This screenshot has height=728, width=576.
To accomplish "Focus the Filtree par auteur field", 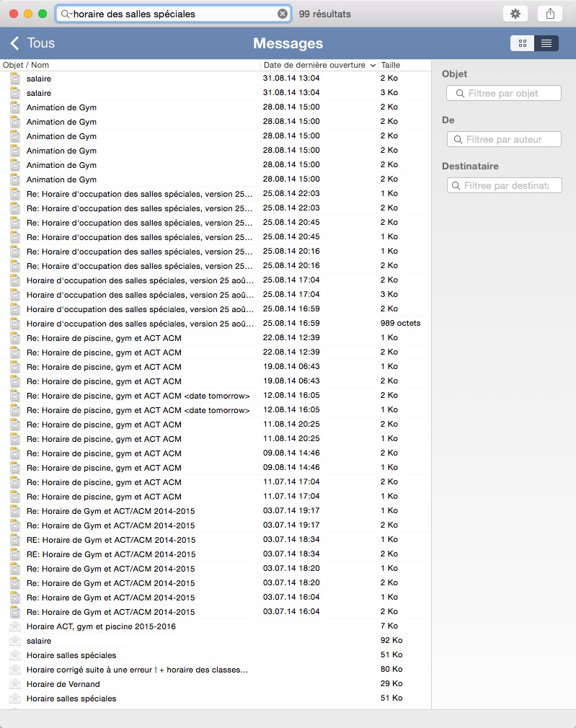I will (504, 139).
